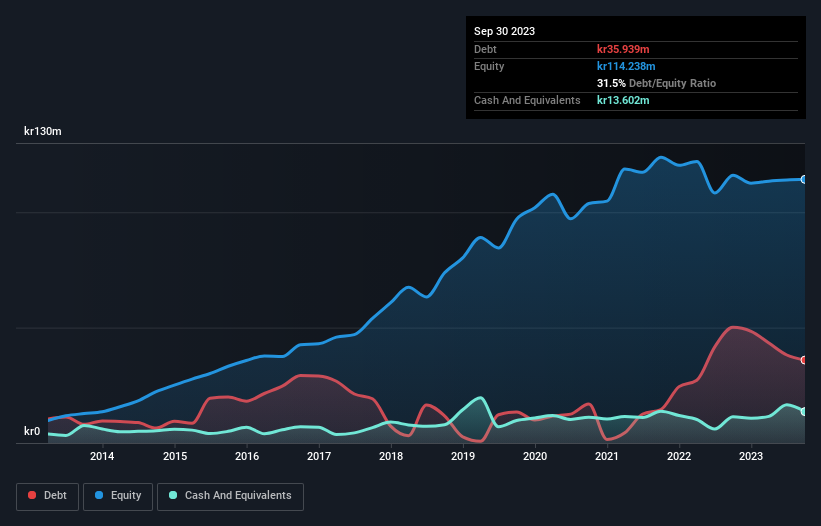
Task: Click the kr13.602m cash value
Action: (x=623, y=100)
